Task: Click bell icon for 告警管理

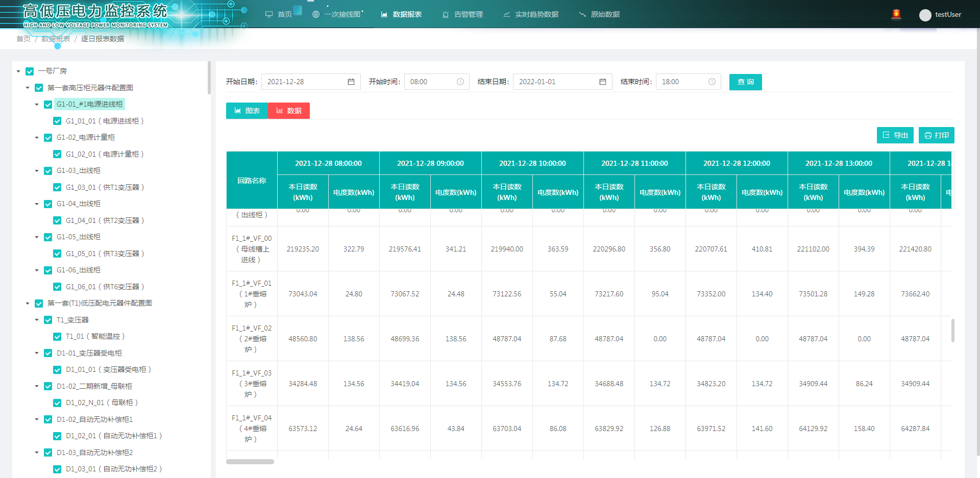Action: click(446, 14)
